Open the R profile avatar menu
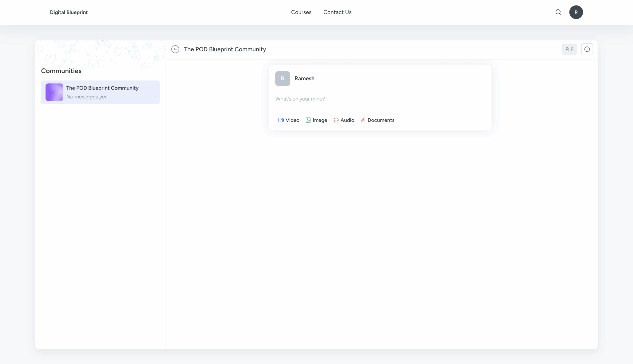Viewport: 633px width, 364px height. [x=576, y=12]
